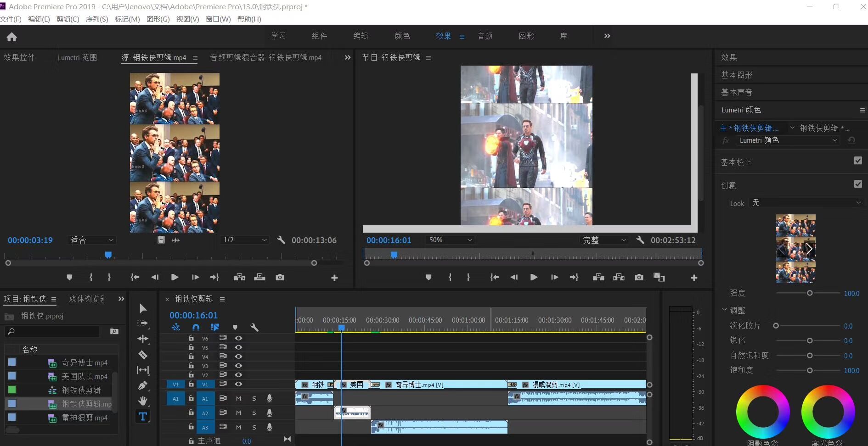The image size is (868, 446).
Task: Show more workspaces overflow arrows
Action: click(x=607, y=36)
